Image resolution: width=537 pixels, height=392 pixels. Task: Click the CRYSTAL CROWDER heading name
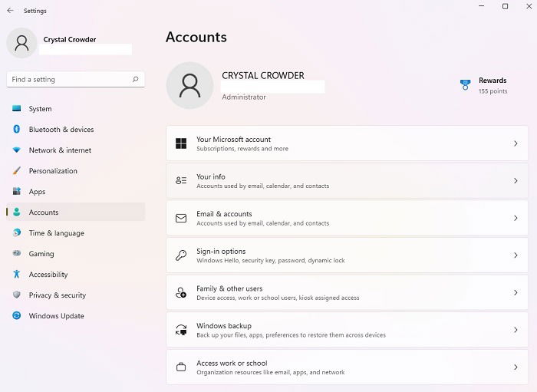262,76
